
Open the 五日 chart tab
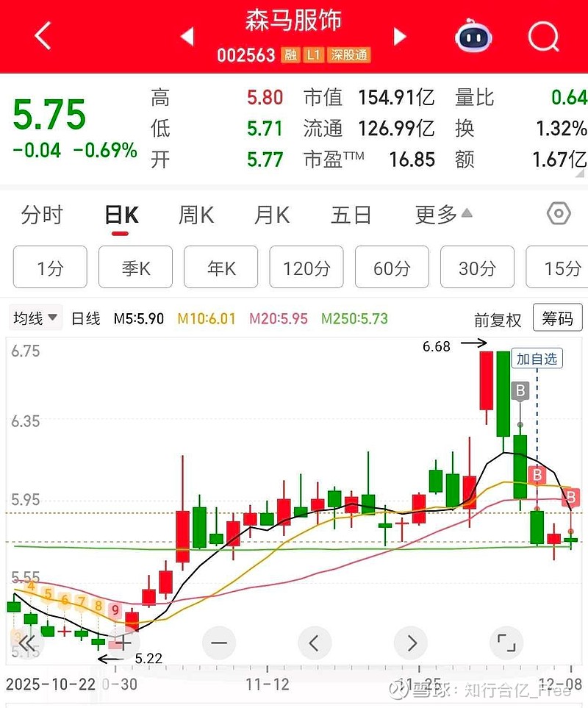pos(351,215)
